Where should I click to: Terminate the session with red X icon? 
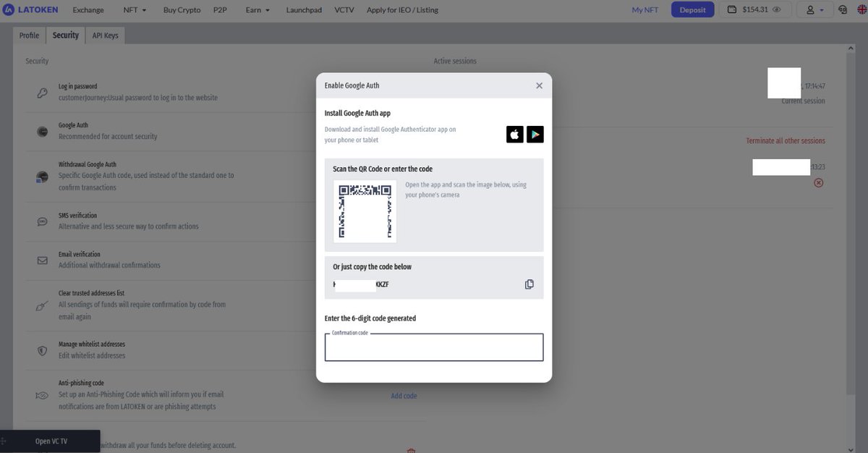pos(819,183)
